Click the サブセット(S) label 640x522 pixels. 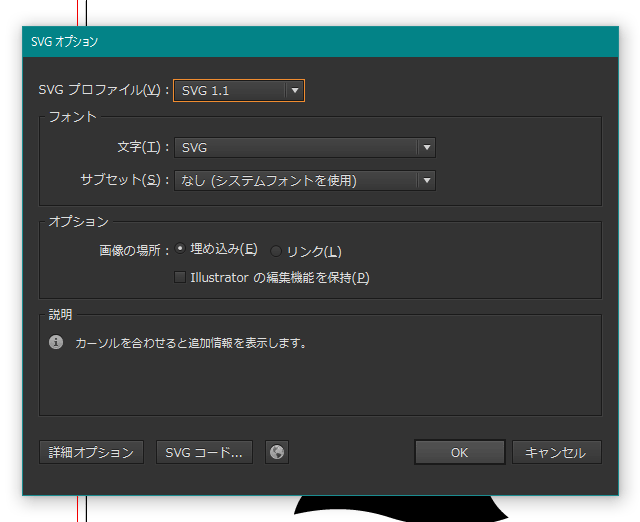[124, 180]
